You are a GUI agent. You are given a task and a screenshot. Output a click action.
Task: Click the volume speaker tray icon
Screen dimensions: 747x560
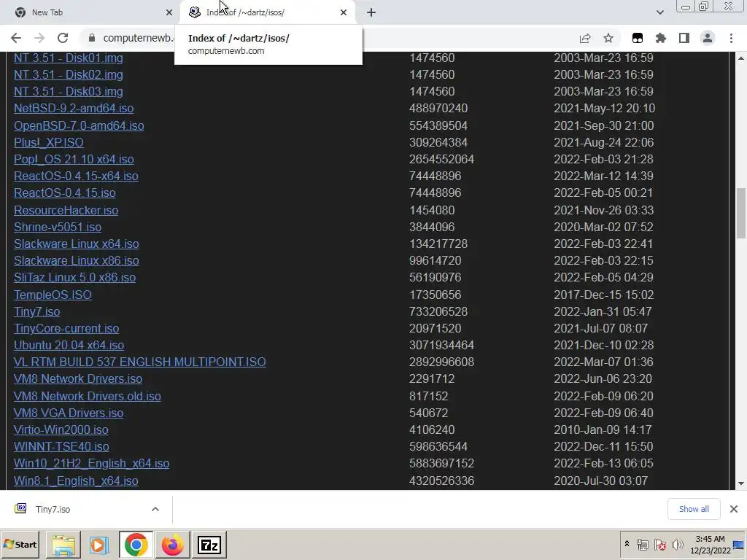click(677, 545)
